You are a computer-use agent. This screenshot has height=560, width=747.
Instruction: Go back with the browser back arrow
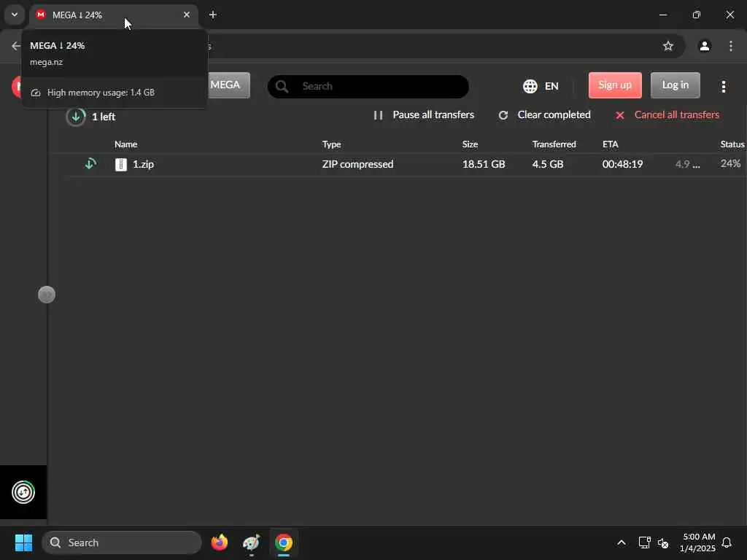[16, 46]
